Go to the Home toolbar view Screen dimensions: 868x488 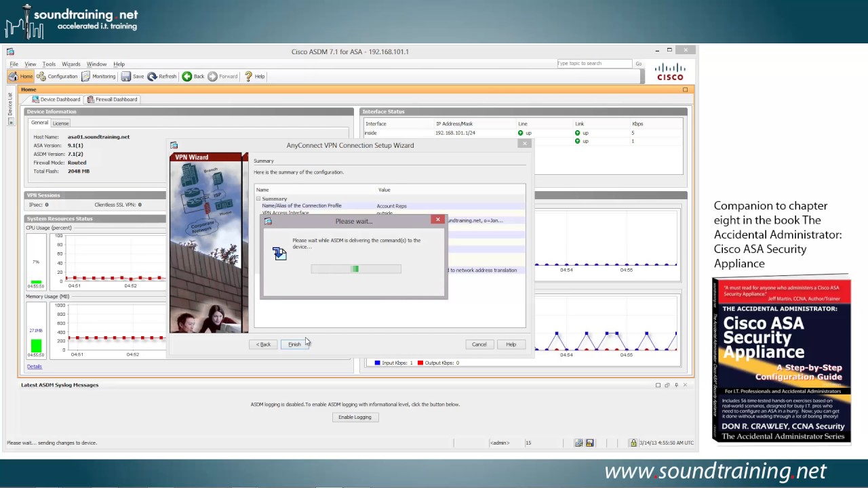point(20,77)
